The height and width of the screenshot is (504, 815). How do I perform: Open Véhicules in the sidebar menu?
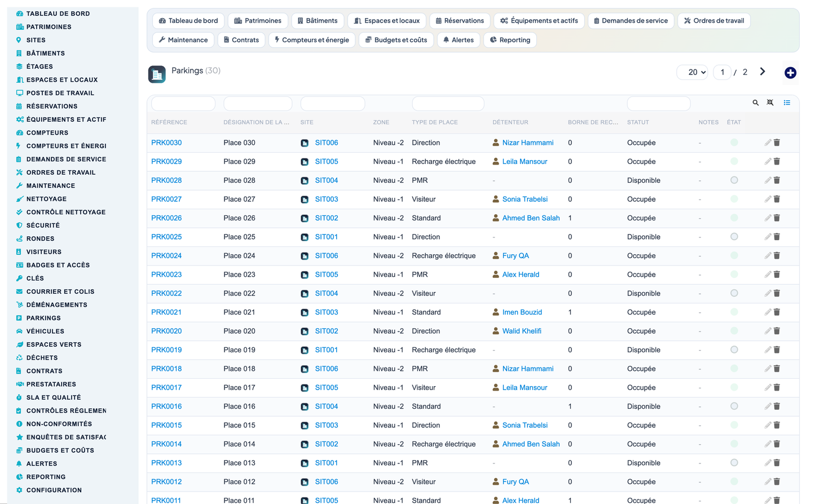coord(45,331)
